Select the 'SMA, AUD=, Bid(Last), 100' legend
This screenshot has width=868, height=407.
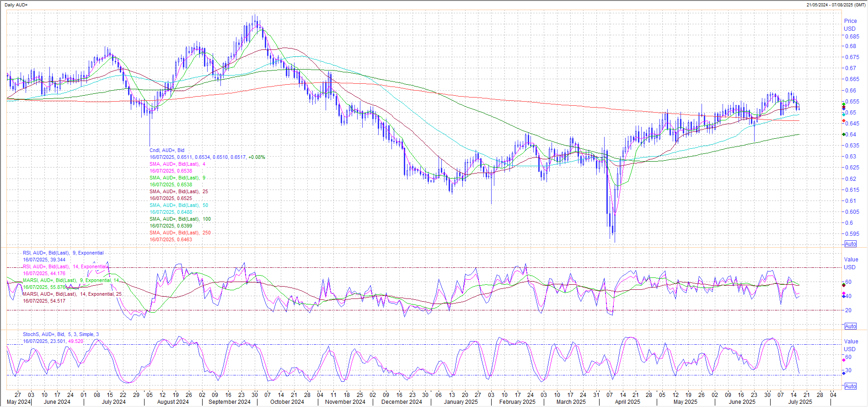click(x=180, y=219)
